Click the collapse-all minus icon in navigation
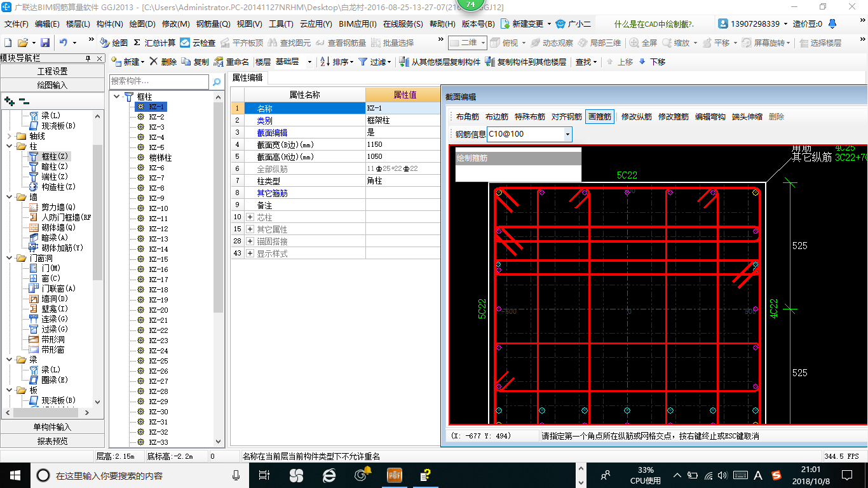This screenshot has height=488, width=868. coord(24,100)
